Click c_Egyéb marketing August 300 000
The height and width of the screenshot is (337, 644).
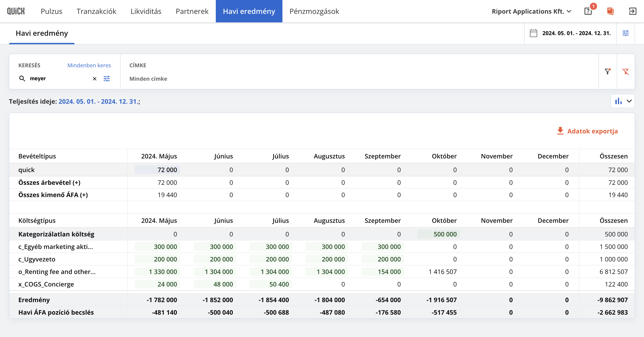pos(327,246)
